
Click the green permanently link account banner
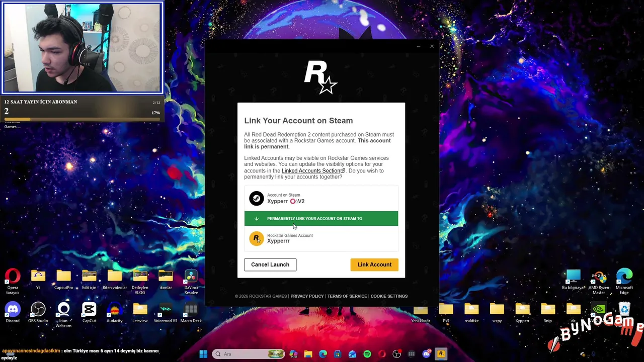321,218
